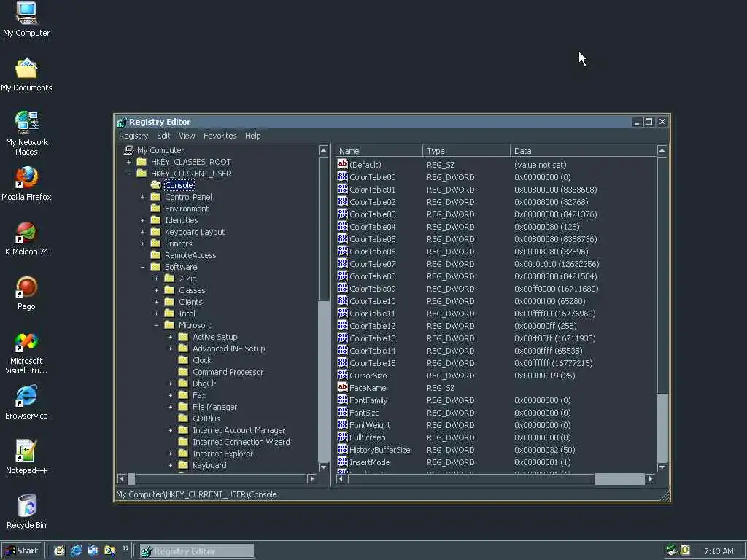
Task: Sort values by Data column header
Action: click(x=583, y=150)
